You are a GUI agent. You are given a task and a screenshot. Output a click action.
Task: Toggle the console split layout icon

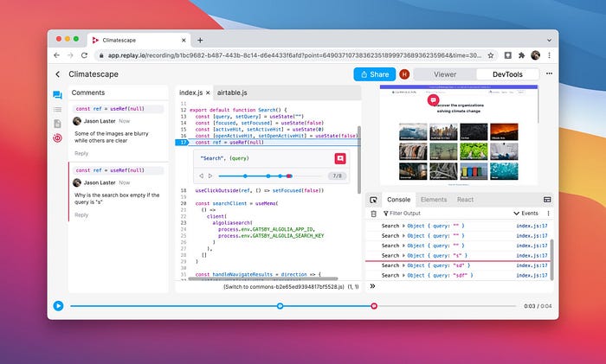(547, 200)
